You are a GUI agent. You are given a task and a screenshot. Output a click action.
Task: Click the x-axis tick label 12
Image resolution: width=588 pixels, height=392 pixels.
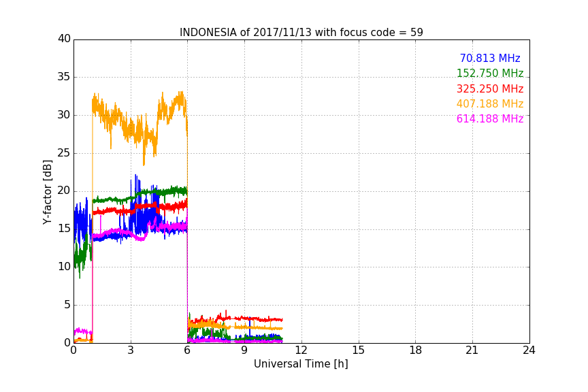[301, 350]
